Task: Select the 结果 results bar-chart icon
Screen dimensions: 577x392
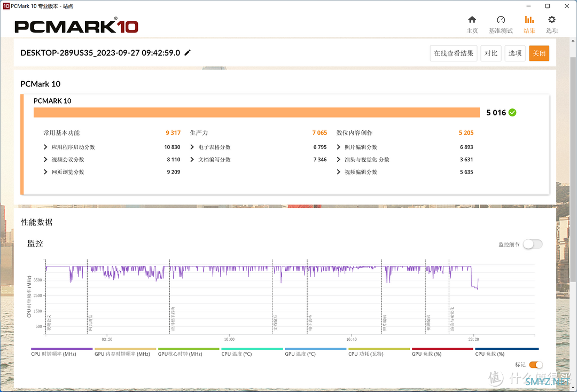Action: 529,19
